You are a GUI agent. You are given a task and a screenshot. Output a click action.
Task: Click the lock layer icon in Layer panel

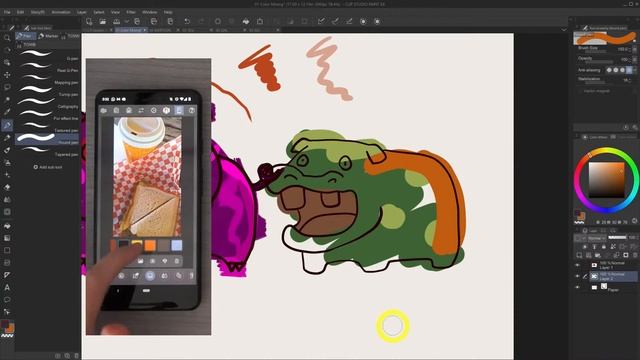click(604, 247)
